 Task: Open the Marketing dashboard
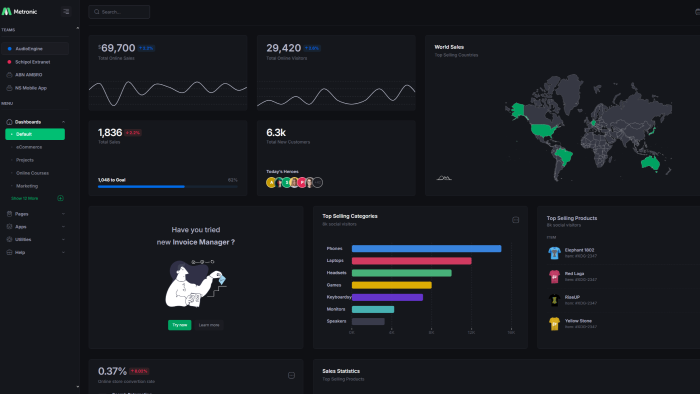[27, 186]
